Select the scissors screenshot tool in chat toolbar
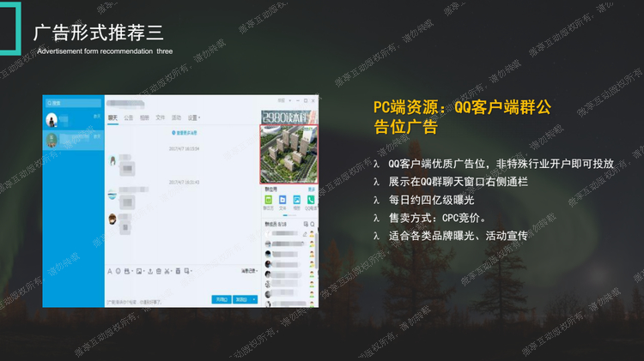The width and height of the screenshot is (644, 361). point(167,271)
